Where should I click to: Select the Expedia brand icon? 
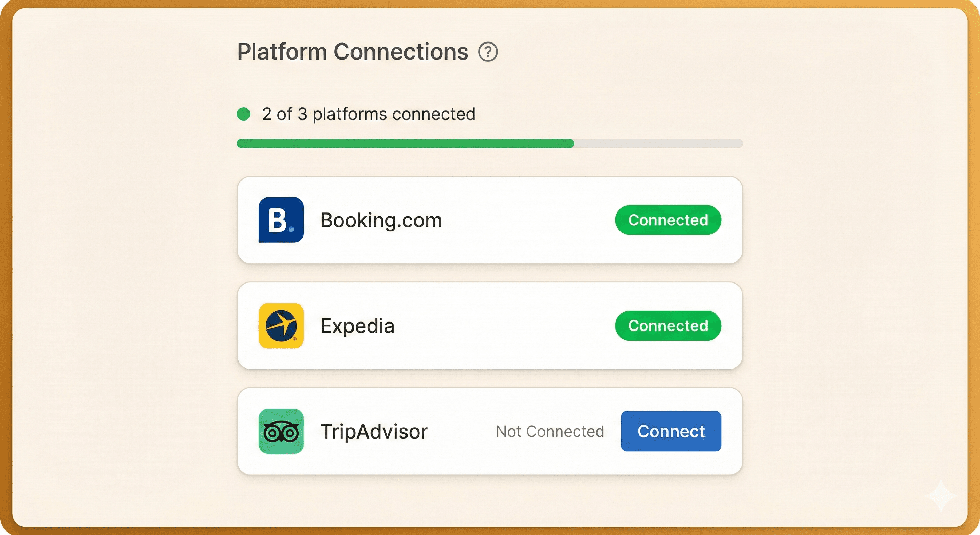click(281, 326)
